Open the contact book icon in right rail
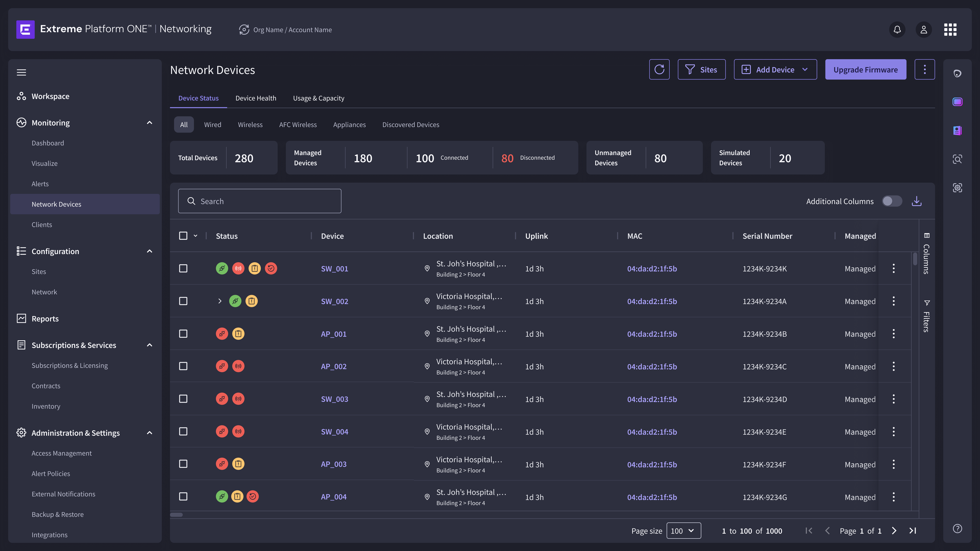 point(958,130)
